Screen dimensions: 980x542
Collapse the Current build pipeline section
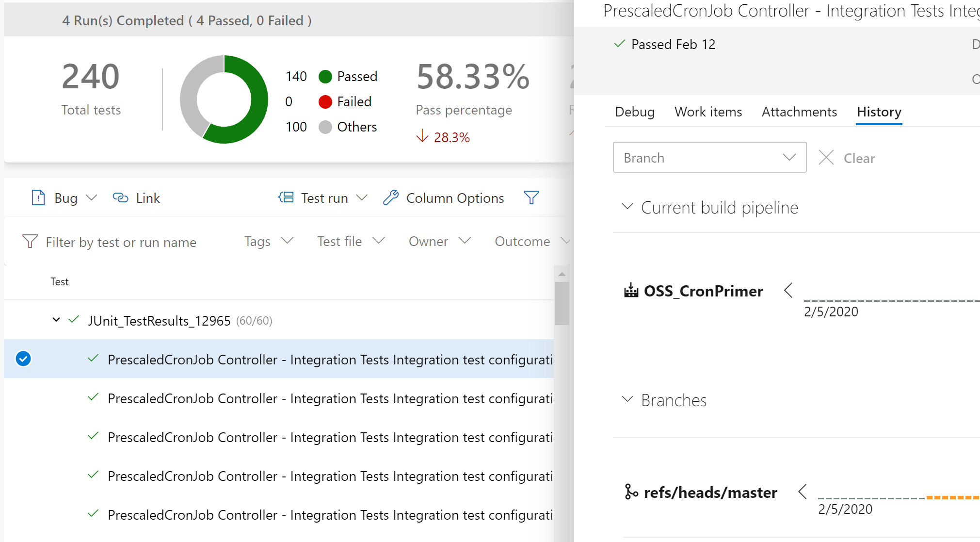pos(627,207)
